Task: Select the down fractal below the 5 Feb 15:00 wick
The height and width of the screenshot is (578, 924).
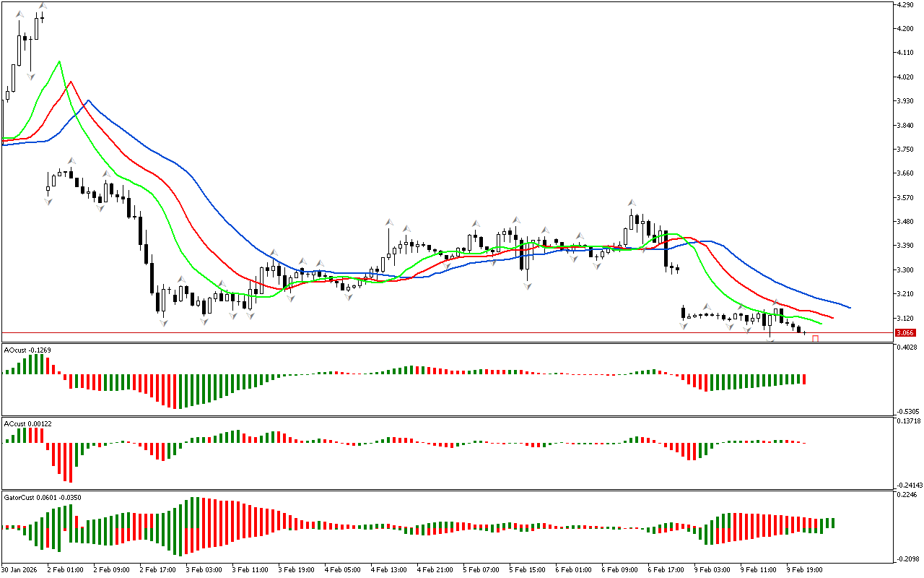Action: 528,286
